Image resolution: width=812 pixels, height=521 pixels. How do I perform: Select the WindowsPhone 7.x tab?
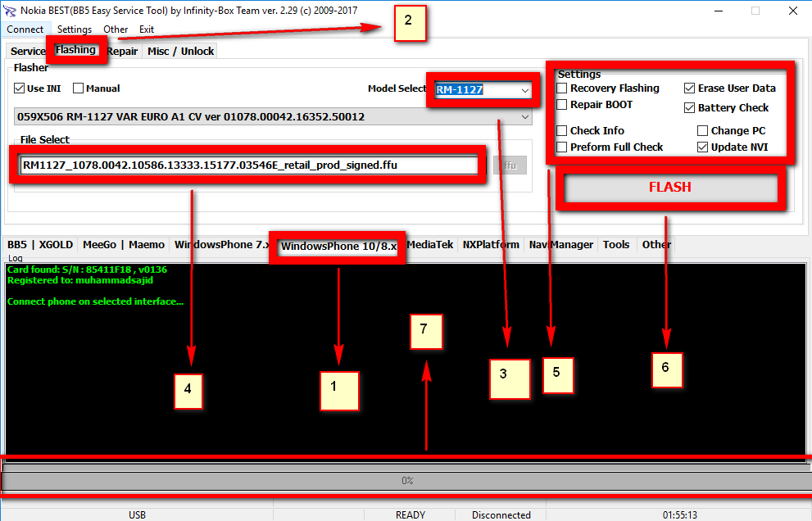coord(222,244)
